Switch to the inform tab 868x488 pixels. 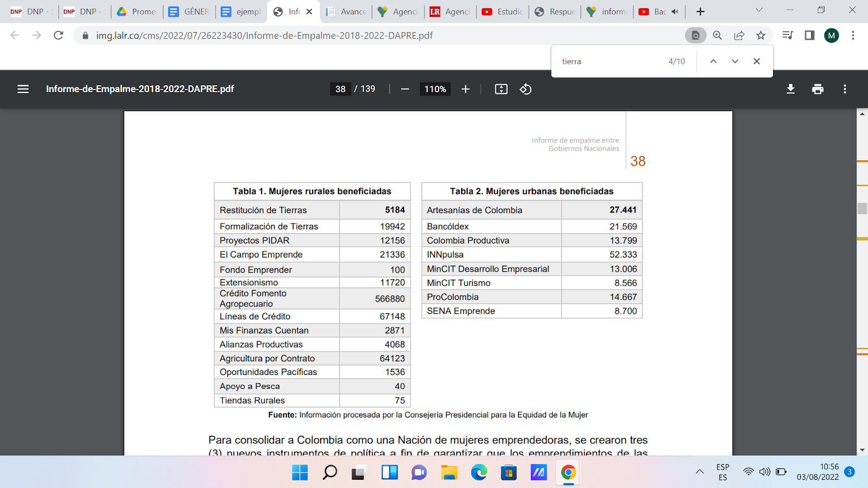tap(607, 11)
